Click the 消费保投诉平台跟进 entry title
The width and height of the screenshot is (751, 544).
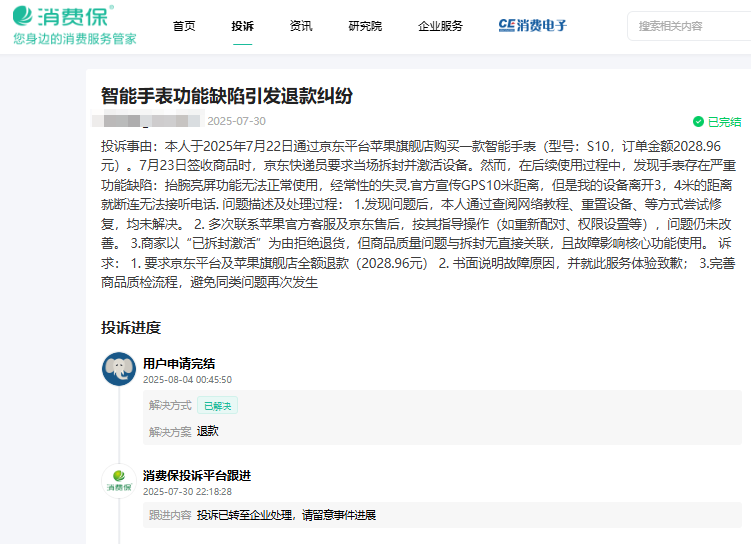197,476
